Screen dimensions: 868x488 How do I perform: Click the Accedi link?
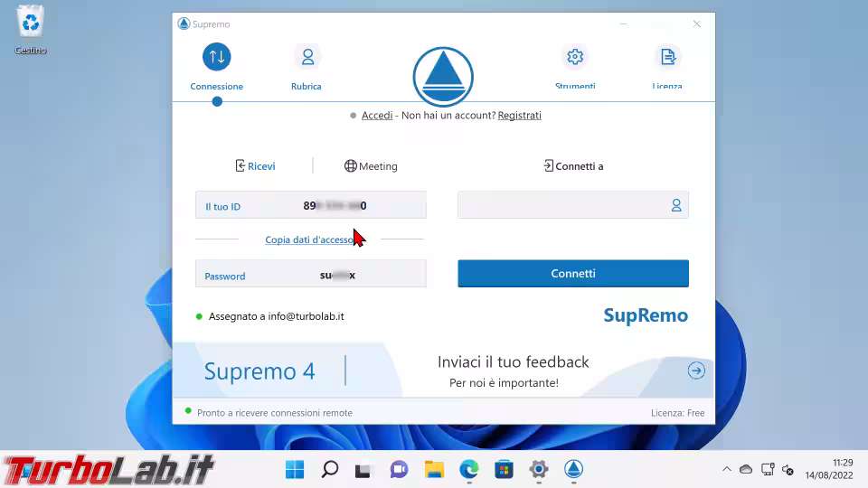pyautogui.click(x=377, y=115)
